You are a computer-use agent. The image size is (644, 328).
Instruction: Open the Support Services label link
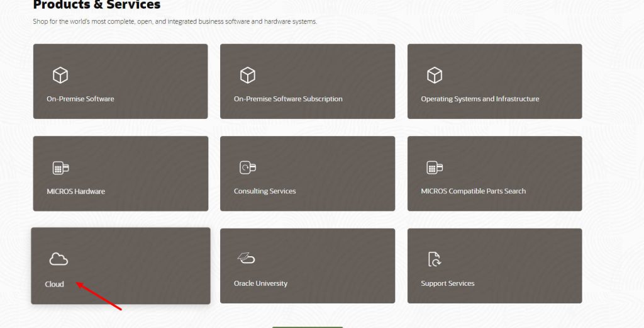[x=447, y=283]
